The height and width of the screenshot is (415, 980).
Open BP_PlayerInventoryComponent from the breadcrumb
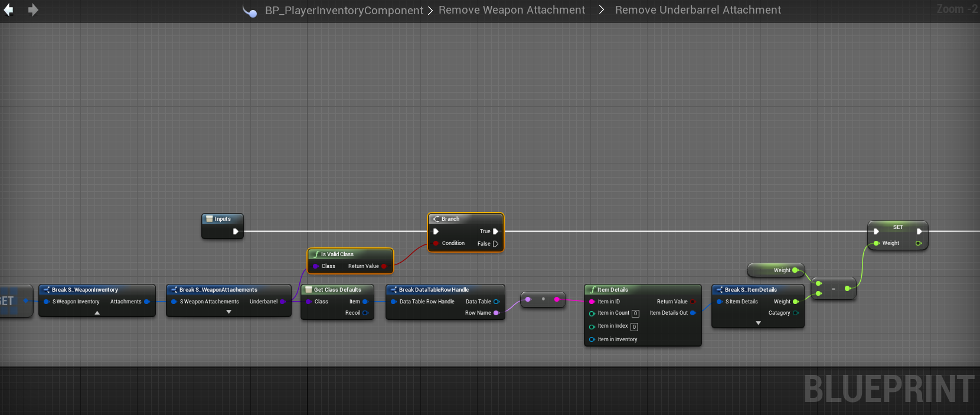tap(344, 11)
